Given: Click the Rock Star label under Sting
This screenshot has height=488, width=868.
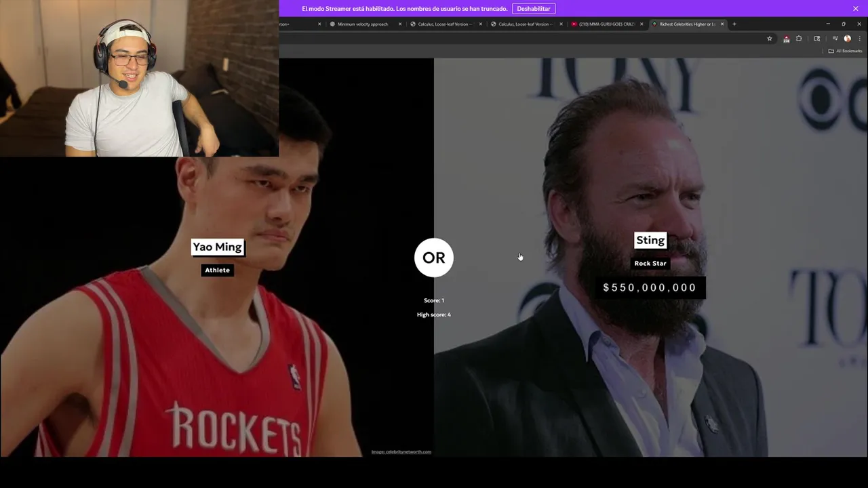Looking at the screenshot, I should pyautogui.click(x=650, y=263).
